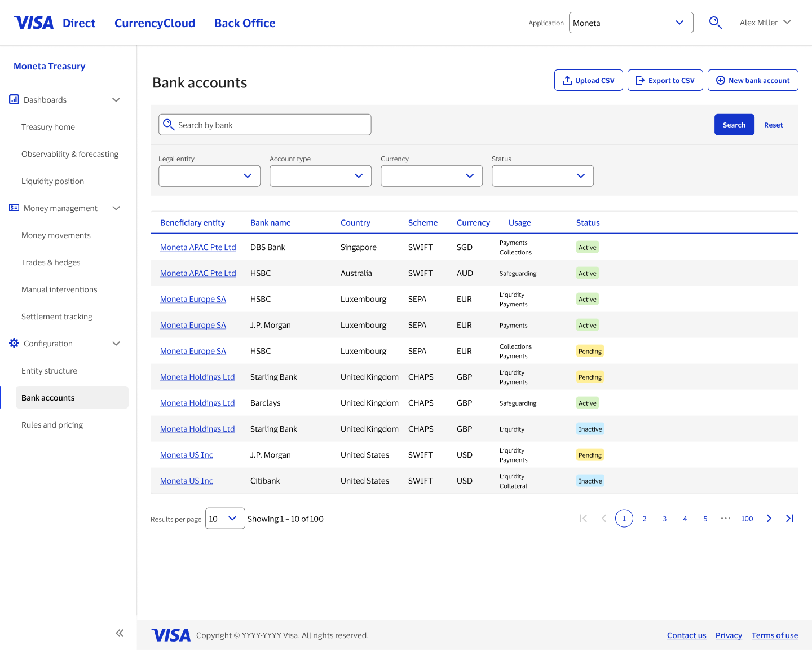Click the Money management icon in sidebar
The height and width of the screenshot is (650, 812).
point(14,208)
